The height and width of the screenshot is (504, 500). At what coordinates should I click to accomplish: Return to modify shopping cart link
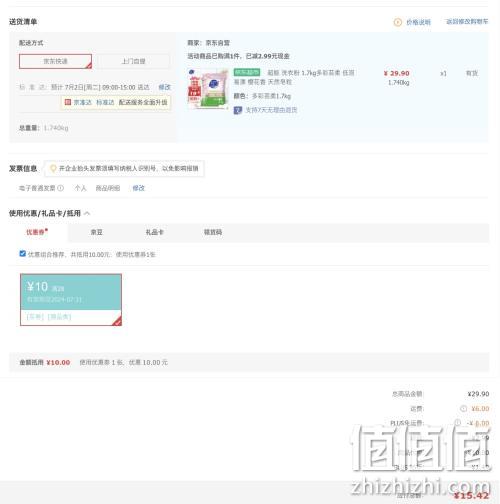point(467,22)
